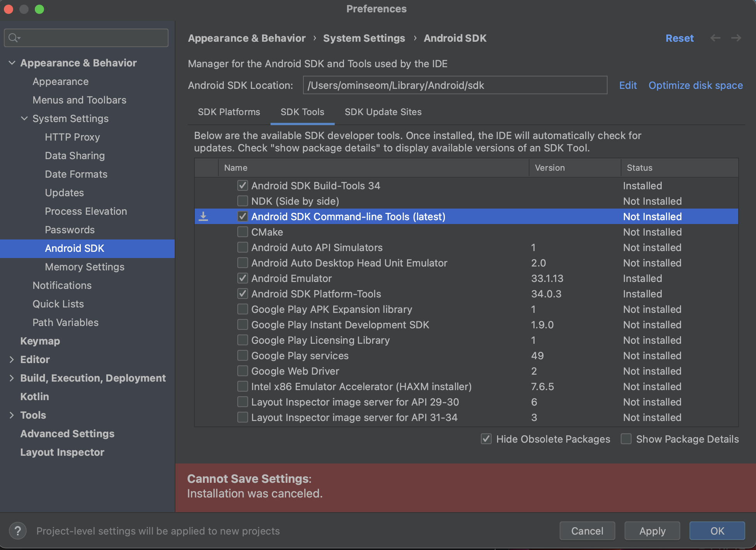Click Reset to discard changes

pyautogui.click(x=679, y=38)
